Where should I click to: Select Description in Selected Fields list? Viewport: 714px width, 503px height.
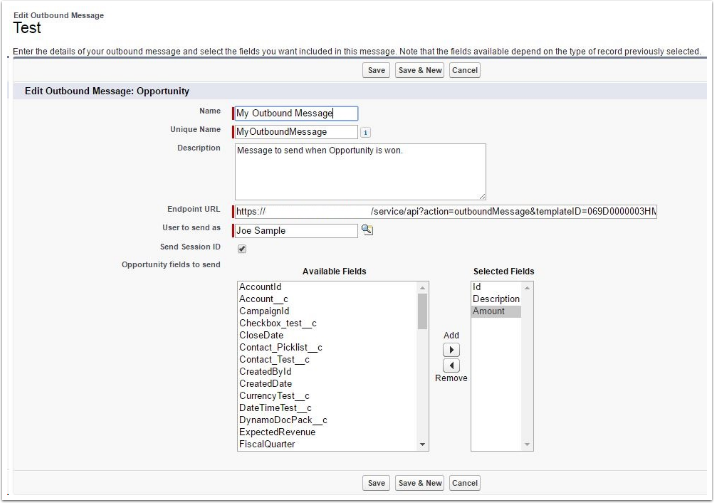pos(496,299)
